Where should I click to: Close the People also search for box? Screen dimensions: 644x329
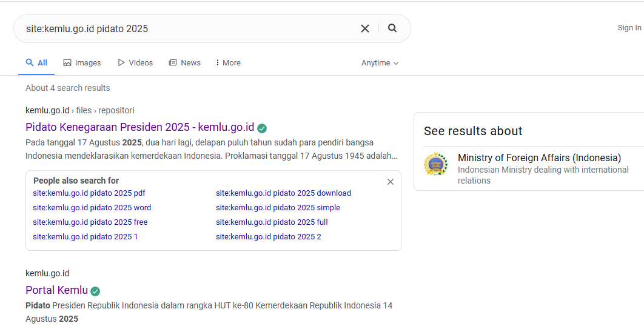pyautogui.click(x=391, y=182)
